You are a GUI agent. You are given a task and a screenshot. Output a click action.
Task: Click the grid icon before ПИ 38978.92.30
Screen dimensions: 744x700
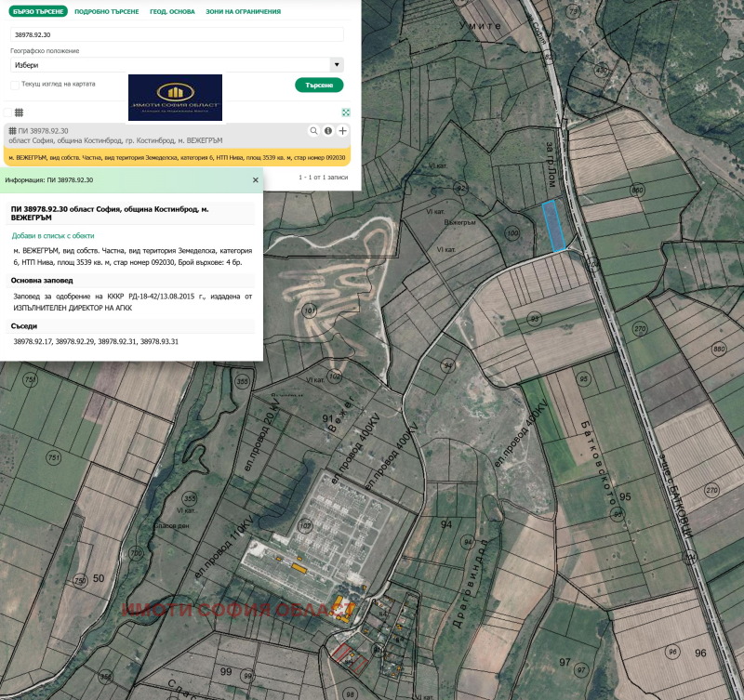(x=12, y=131)
